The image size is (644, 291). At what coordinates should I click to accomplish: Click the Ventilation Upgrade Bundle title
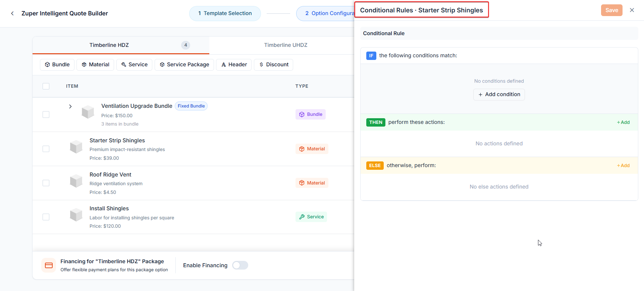click(137, 106)
